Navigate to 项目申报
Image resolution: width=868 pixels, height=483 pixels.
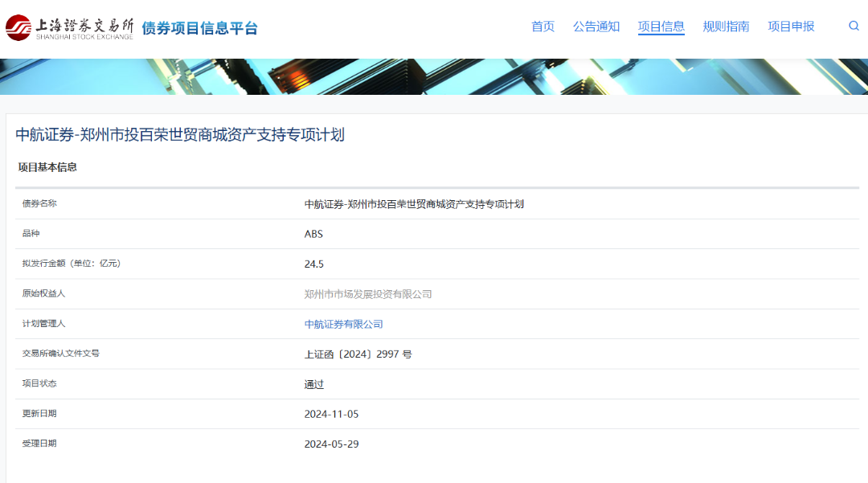791,27
